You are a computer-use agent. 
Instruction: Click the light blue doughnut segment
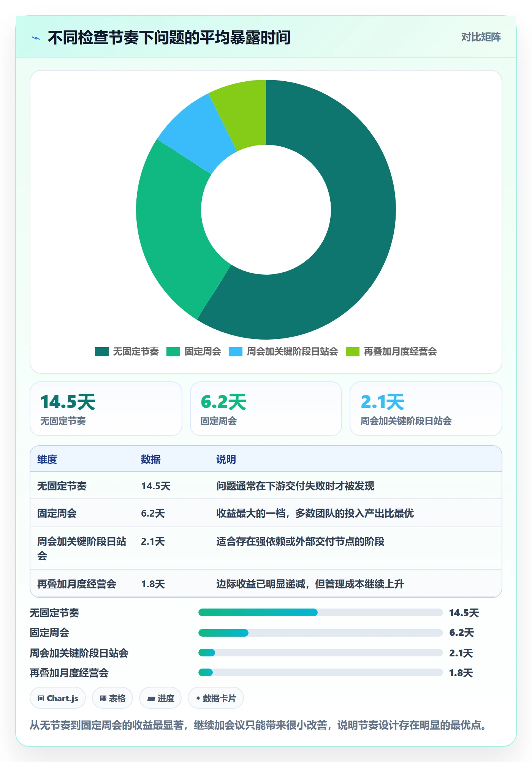pos(198,133)
